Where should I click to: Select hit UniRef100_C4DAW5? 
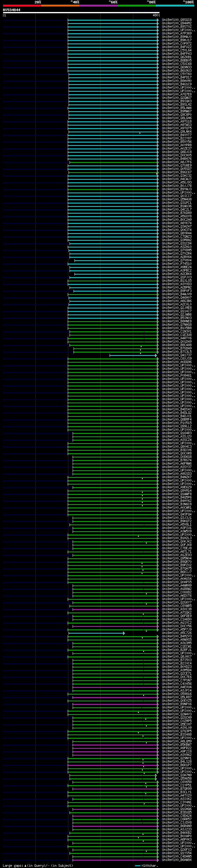(177, 857)
